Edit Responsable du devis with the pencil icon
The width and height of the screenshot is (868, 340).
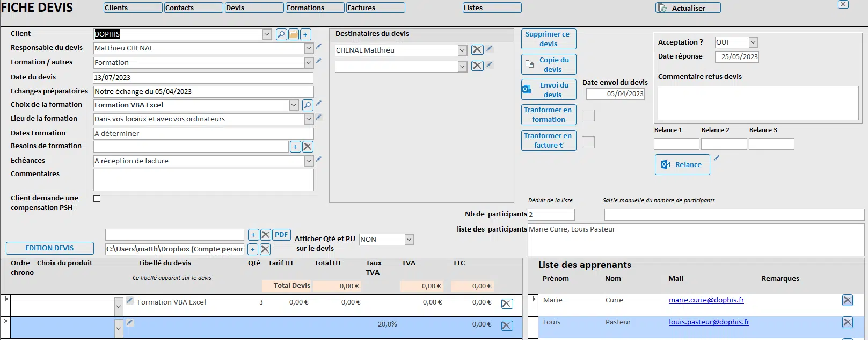click(x=319, y=47)
